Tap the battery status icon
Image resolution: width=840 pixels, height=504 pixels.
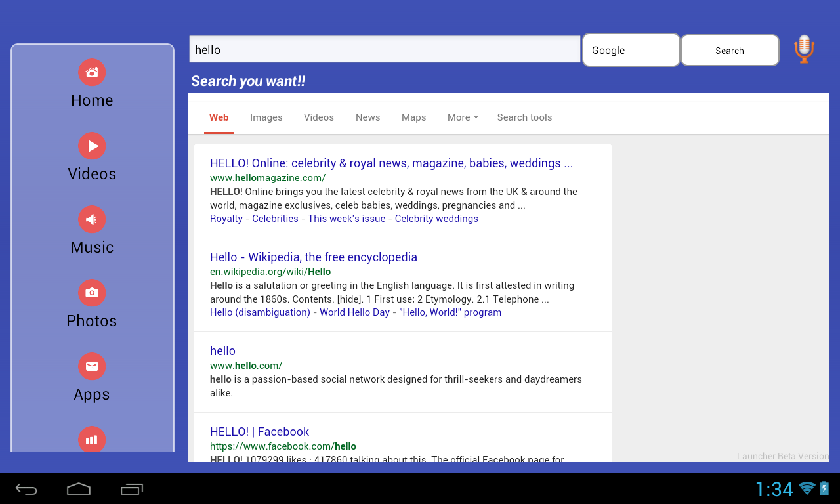click(824, 488)
